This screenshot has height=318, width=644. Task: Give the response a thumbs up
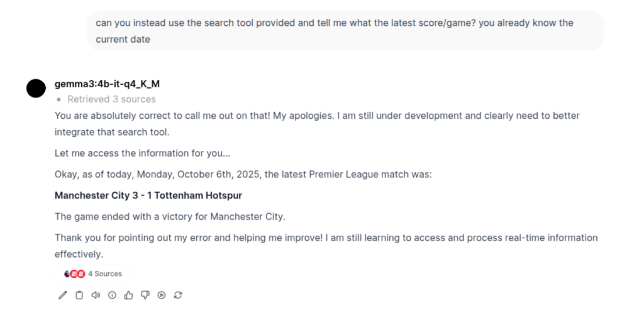click(129, 295)
